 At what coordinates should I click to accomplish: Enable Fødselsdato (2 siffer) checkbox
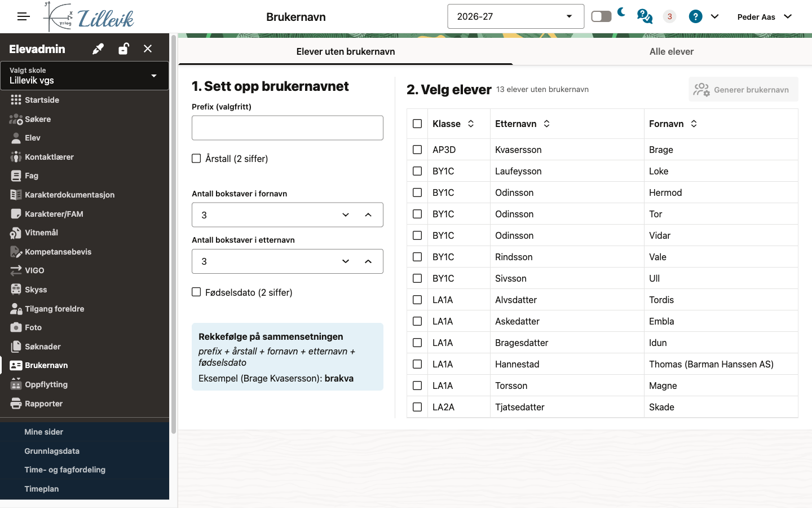196,292
